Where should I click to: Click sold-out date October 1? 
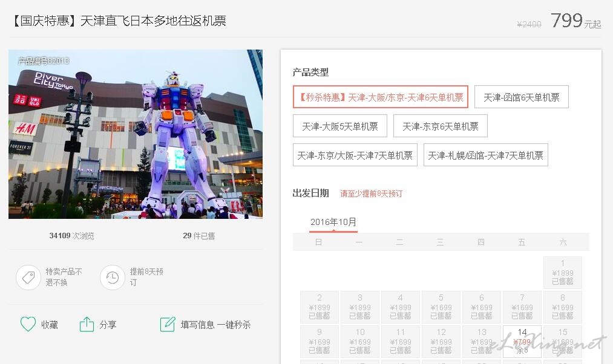[563, 273]
